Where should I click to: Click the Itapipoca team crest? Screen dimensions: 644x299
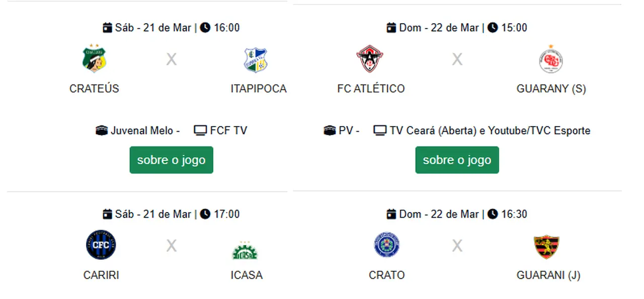click(256, 60)
